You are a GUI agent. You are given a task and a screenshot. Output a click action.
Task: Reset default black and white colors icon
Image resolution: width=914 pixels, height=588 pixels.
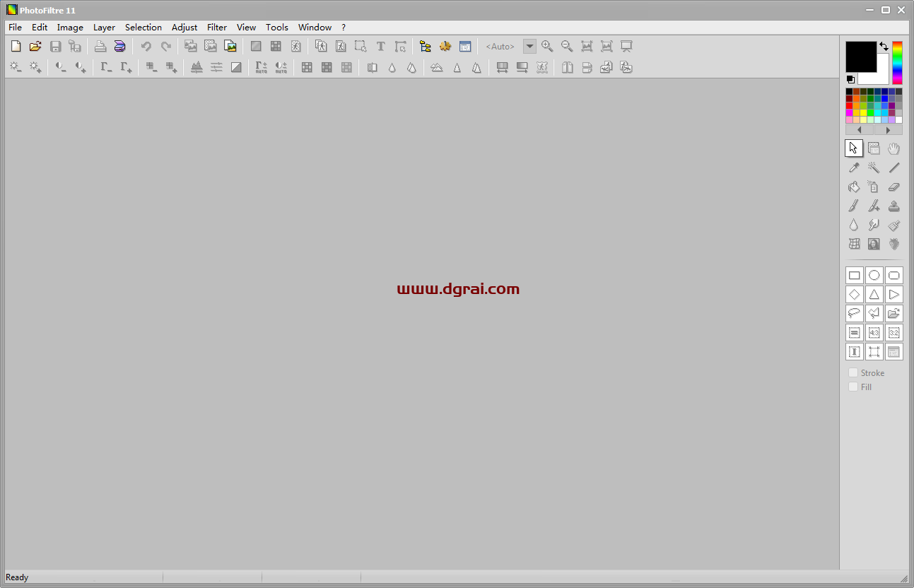coord(850,79)
